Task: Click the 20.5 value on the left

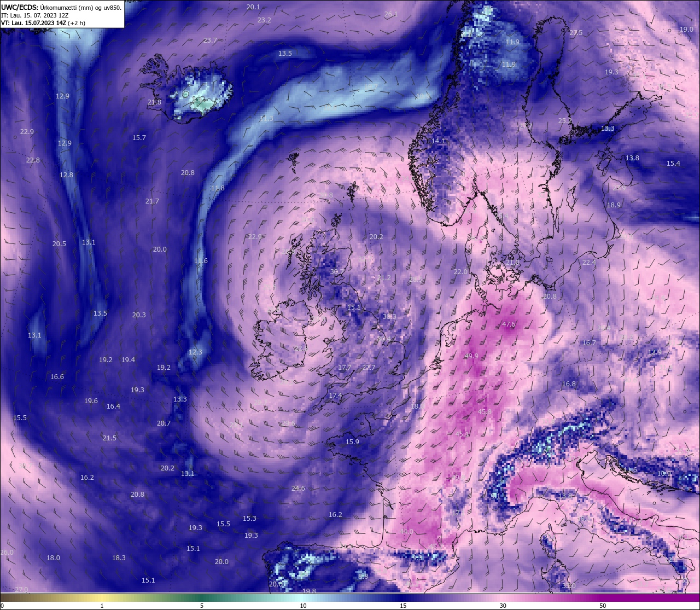Action: 59,243
